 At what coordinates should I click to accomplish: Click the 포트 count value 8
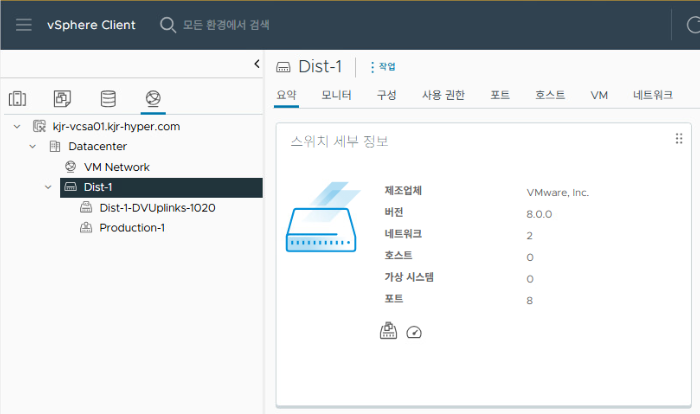pos(529,301)
